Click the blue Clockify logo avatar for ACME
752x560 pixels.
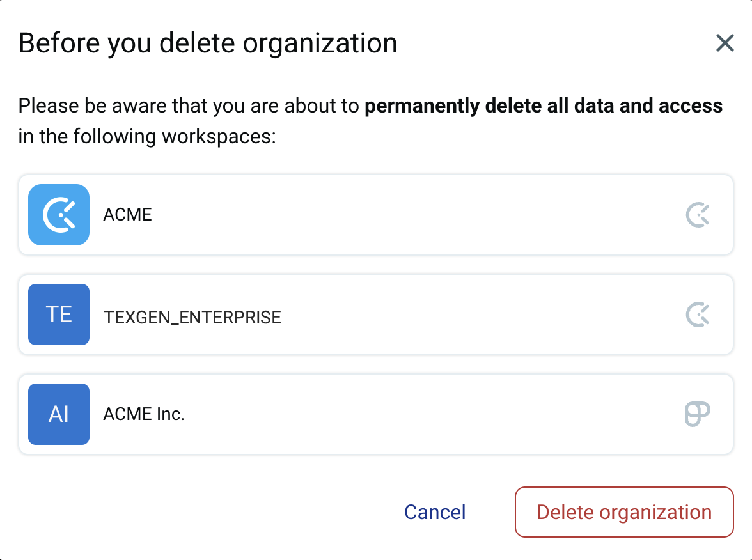[x=59, y=215]
